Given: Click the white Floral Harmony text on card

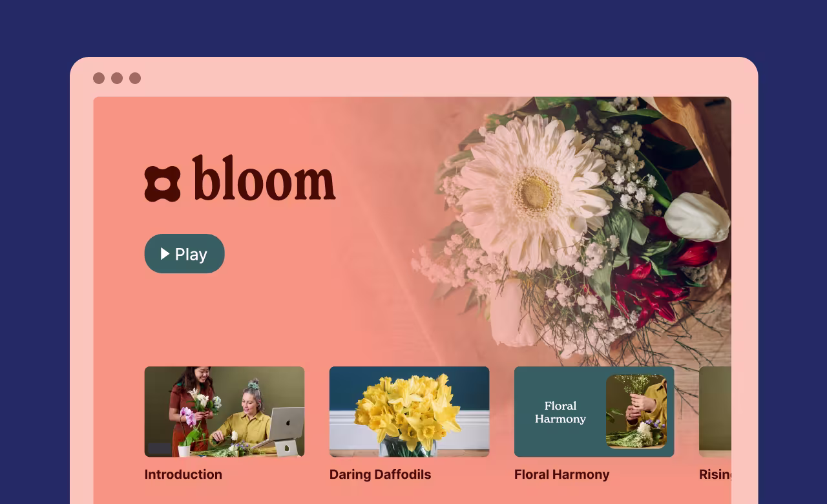Looking at the screenshot, I should tap(560, 412).
